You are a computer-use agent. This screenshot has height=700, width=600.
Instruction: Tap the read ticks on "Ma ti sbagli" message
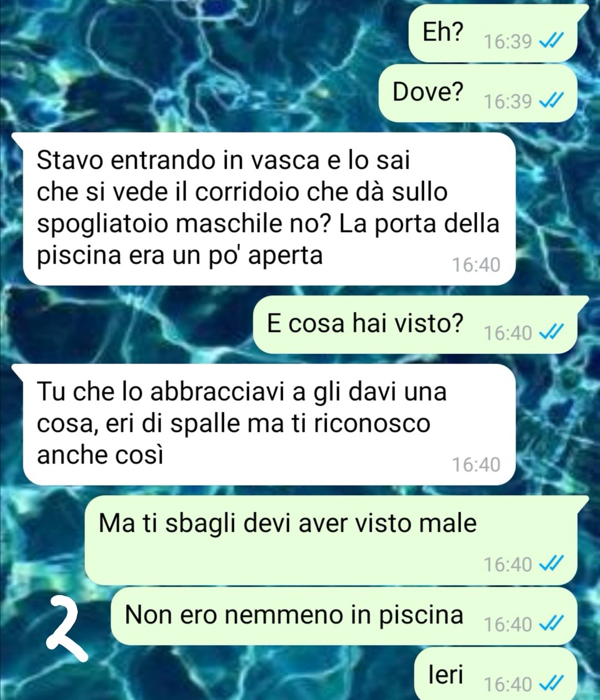552,564
